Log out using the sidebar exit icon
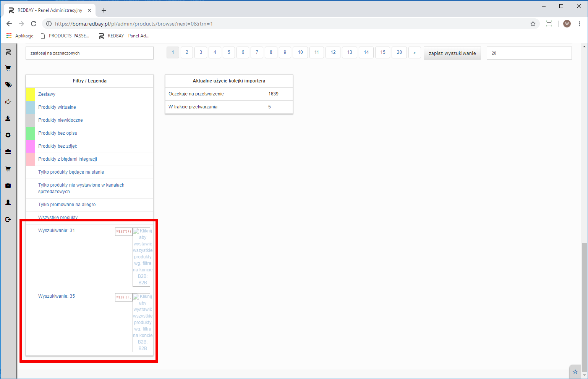The width and height of the screenshot is (588, 379). click(8, 219)
